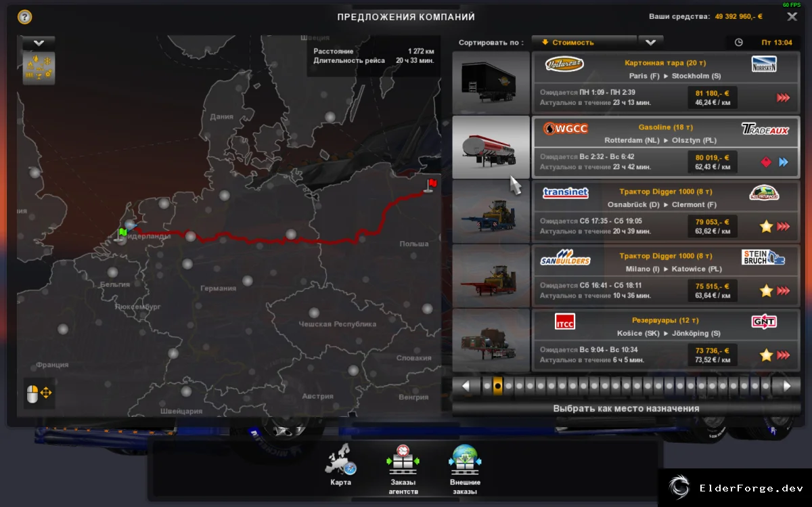The width and height of the screenshot is (812, 507).
Task: Select the Milano Digger 1000 trailer thumbnail
Action: pos(491,275)
